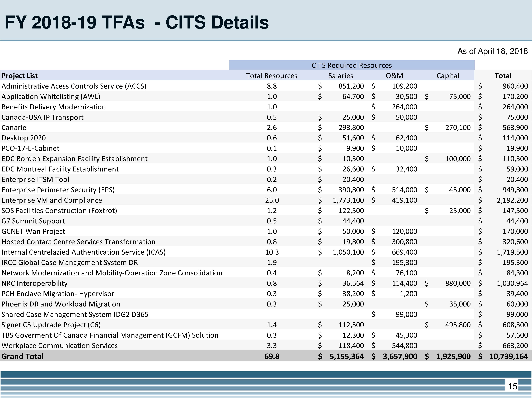Select the 'Canarie' row label
The width and height of the screenshot is (532, 399).
click(14, 127)
